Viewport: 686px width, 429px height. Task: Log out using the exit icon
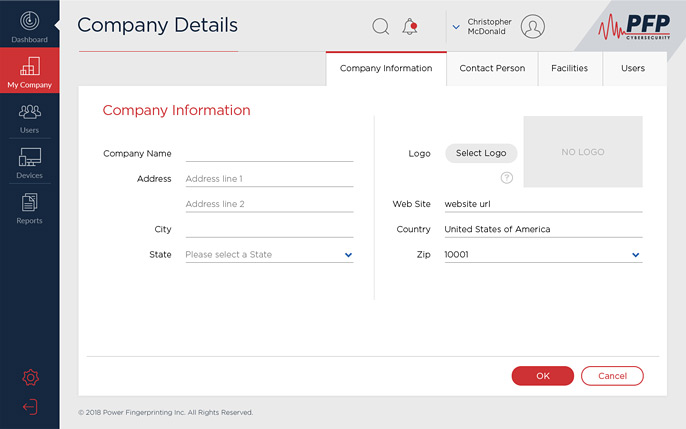click(30, 407)
